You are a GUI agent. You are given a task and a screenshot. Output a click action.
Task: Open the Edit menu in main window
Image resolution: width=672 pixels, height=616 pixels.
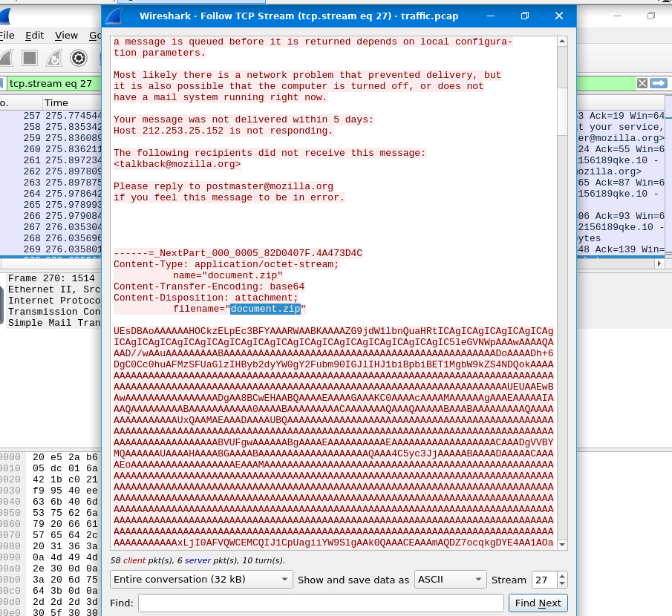(34, 36)
